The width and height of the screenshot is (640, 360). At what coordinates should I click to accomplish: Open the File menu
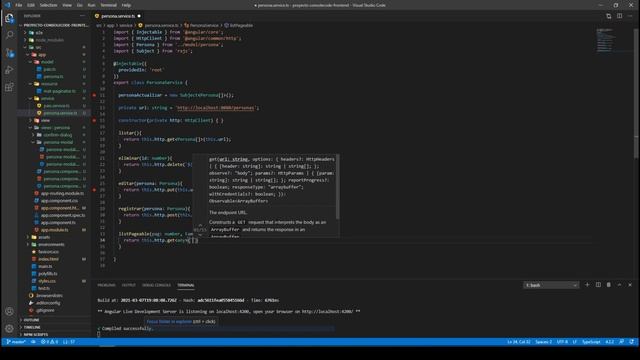pyautogui.click(x=18, y=5)
